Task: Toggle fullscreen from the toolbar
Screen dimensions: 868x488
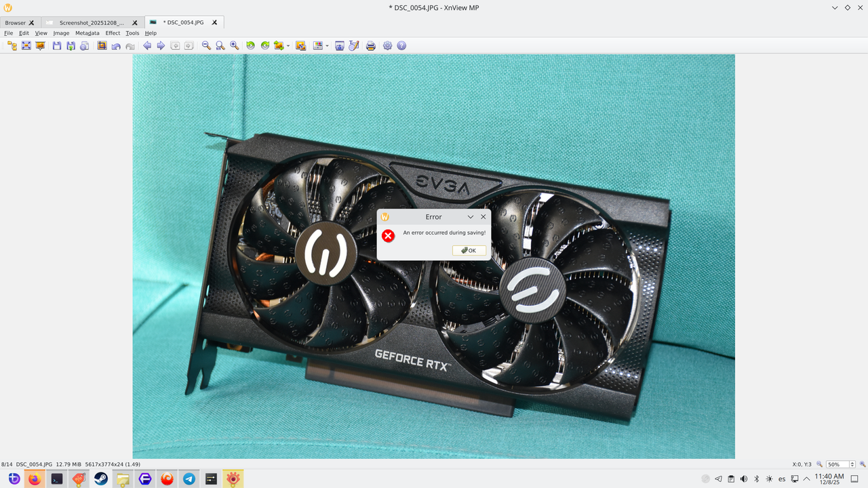Action: pyautogui.click(x=26, y=45)
